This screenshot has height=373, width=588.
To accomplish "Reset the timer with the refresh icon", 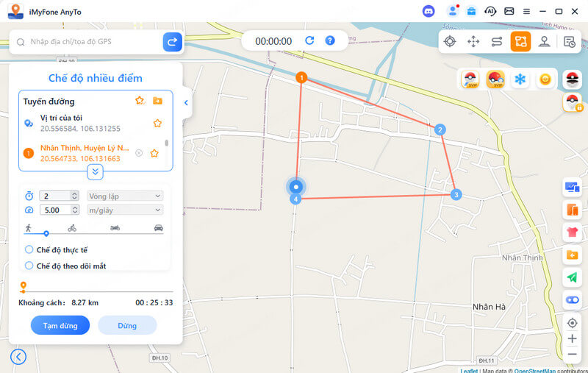I will click(309, 40).
